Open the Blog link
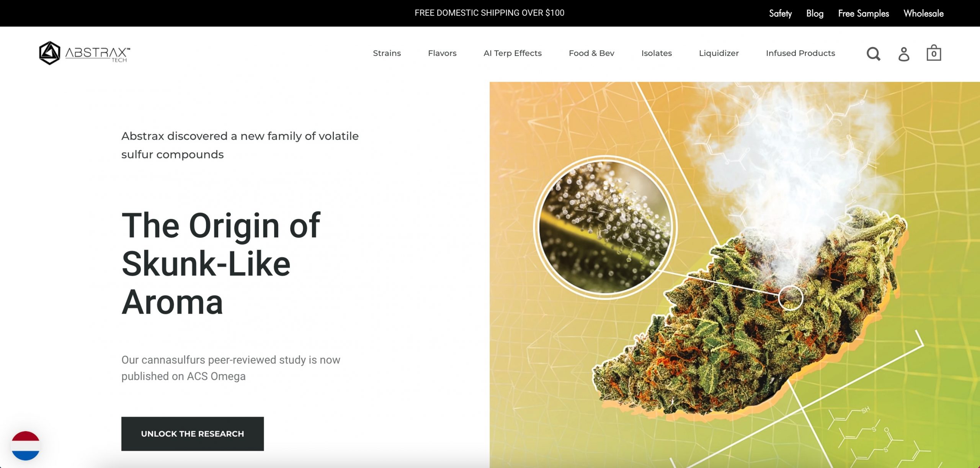Screen dimensions: 980x468 (815, 13)
